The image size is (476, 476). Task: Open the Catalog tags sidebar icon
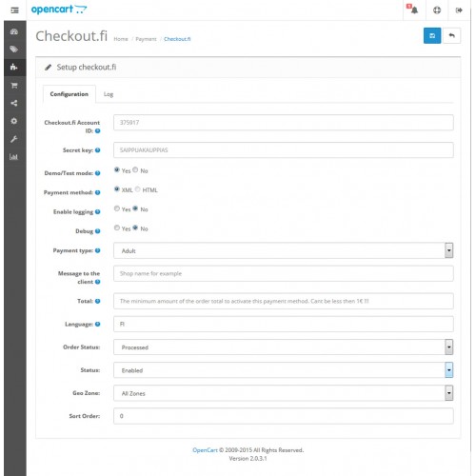[x=14, y=50]
